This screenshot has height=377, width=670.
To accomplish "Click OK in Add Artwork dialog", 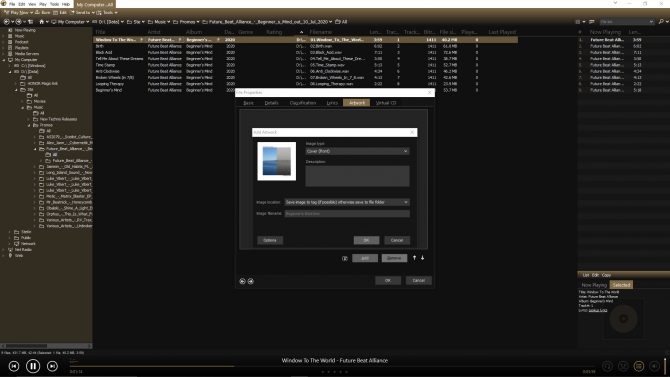I will pos(366,240).
